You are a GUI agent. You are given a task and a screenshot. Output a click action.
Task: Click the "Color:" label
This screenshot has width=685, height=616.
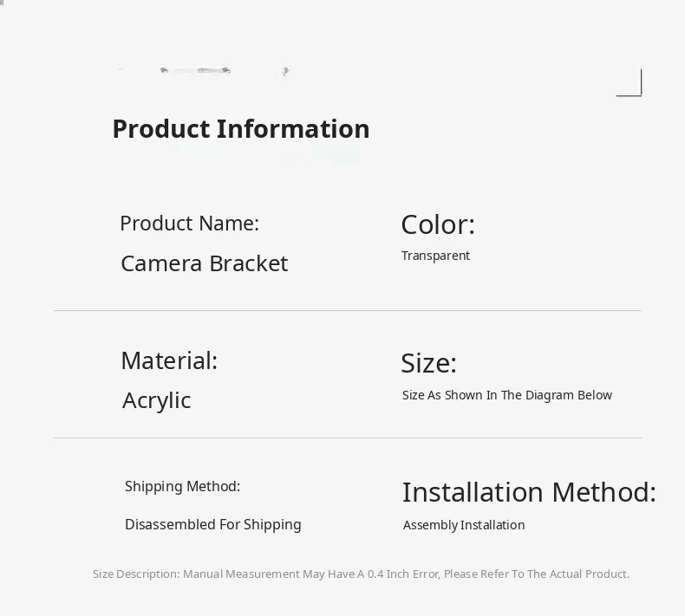coord(437,224)
